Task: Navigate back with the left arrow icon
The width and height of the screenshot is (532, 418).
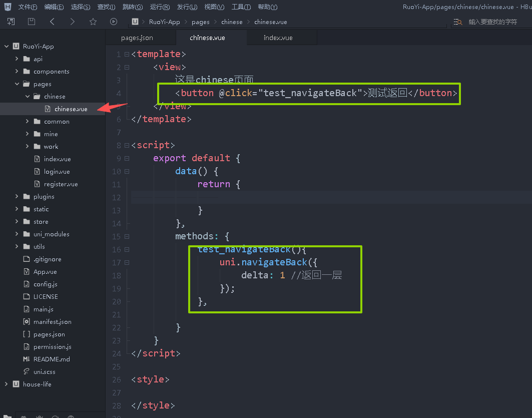Action: 53,22
